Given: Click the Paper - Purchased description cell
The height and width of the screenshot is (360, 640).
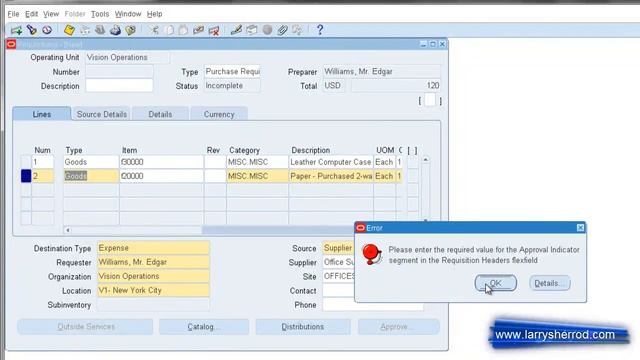Looking at the screenshot, I should coord(331,176).
